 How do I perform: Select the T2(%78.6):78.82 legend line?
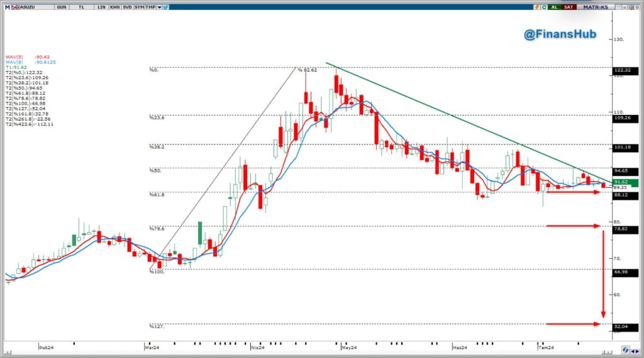pos(25,99)
